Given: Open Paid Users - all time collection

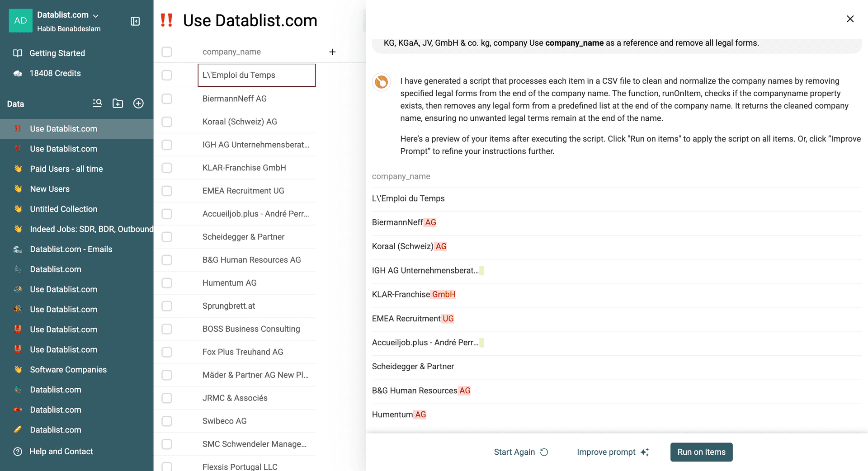Looking at the screenshot, I should point(66,169).
